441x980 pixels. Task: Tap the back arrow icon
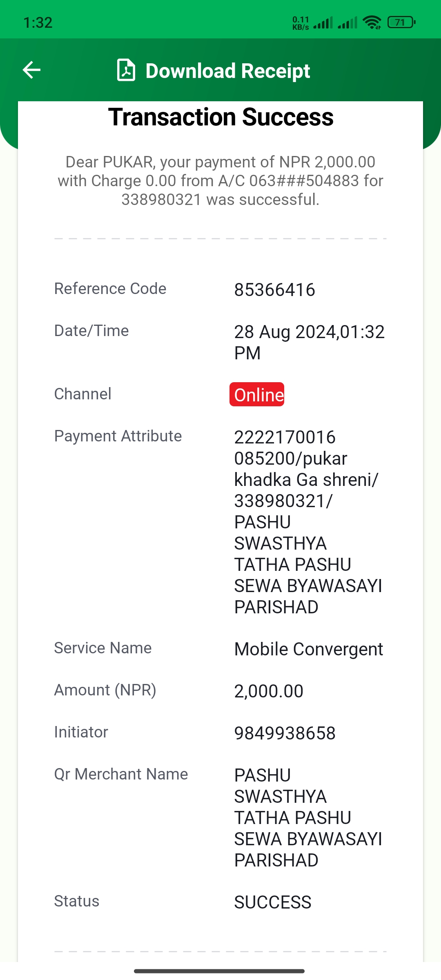(31, 70)
